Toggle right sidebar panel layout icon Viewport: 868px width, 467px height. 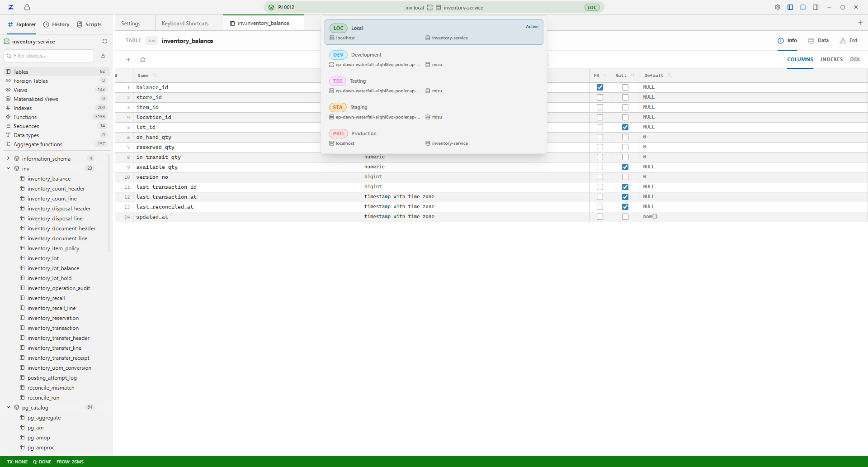click(x=816, y=7)
